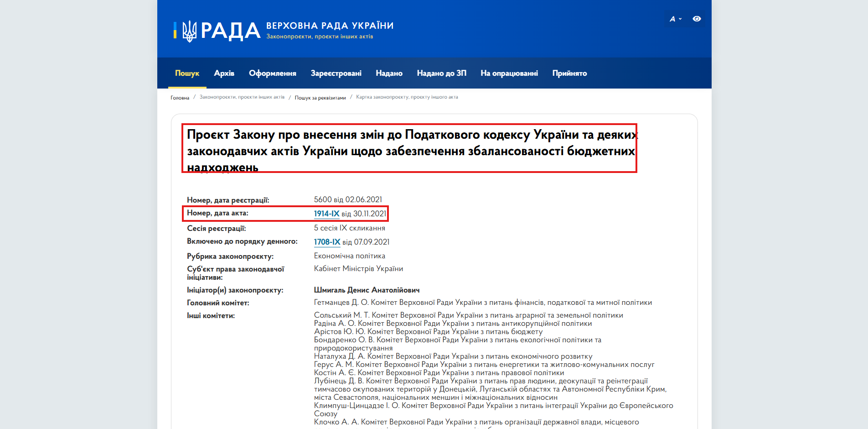Select committee line Наталуха Д. А.
This screenshot has height=429, width=868.
(x=453, y=356)
